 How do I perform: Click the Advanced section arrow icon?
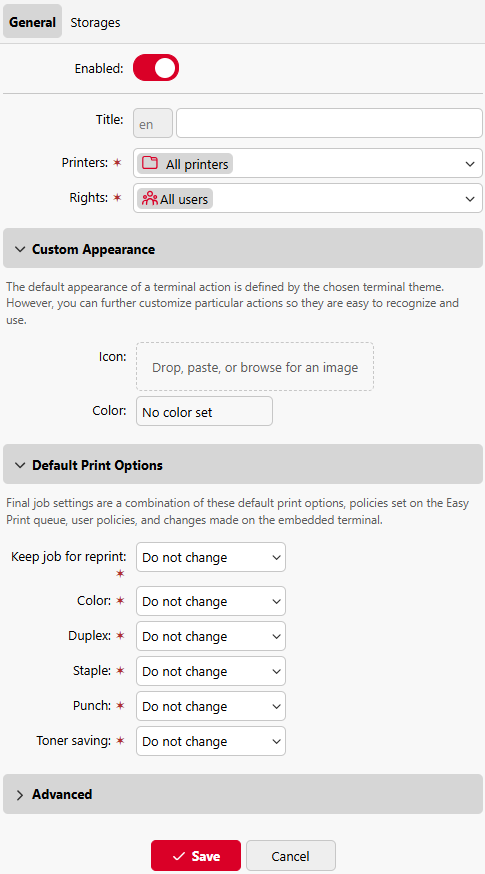tap(20, 795)
